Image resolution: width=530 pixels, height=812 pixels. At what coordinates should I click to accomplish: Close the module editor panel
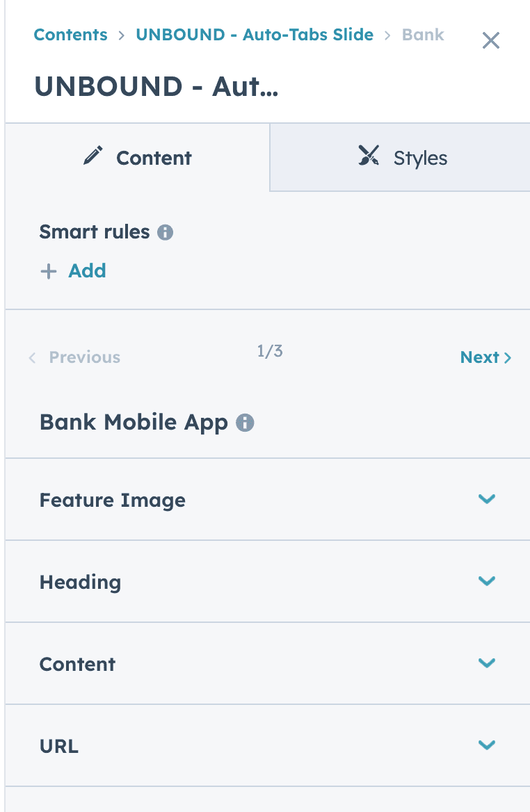click(491, 40)
